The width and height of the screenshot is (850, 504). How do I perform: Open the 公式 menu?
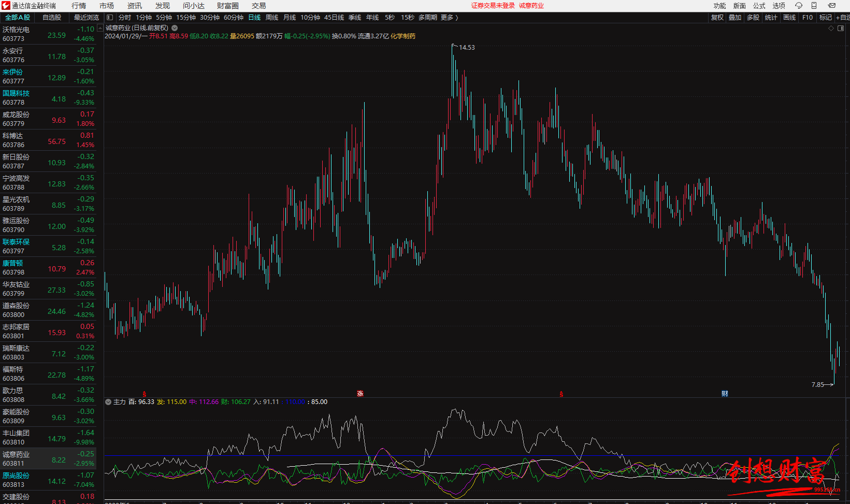pyautogui.click(x=759, y=6)
